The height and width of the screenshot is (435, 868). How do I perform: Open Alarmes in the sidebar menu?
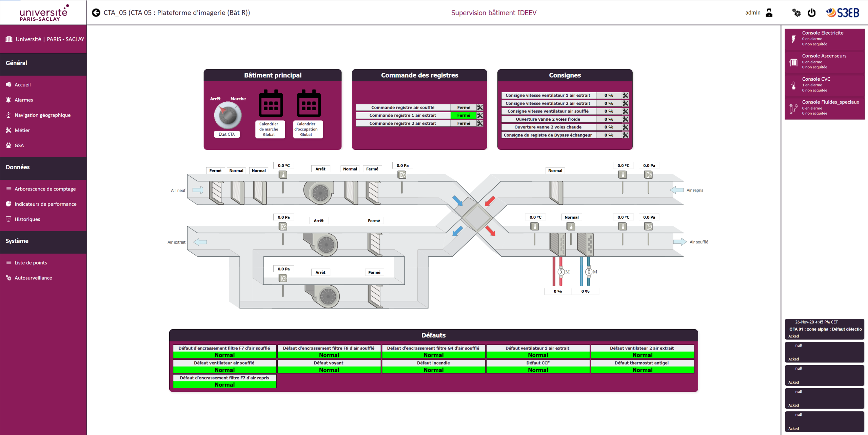click(x=24, y=100)
